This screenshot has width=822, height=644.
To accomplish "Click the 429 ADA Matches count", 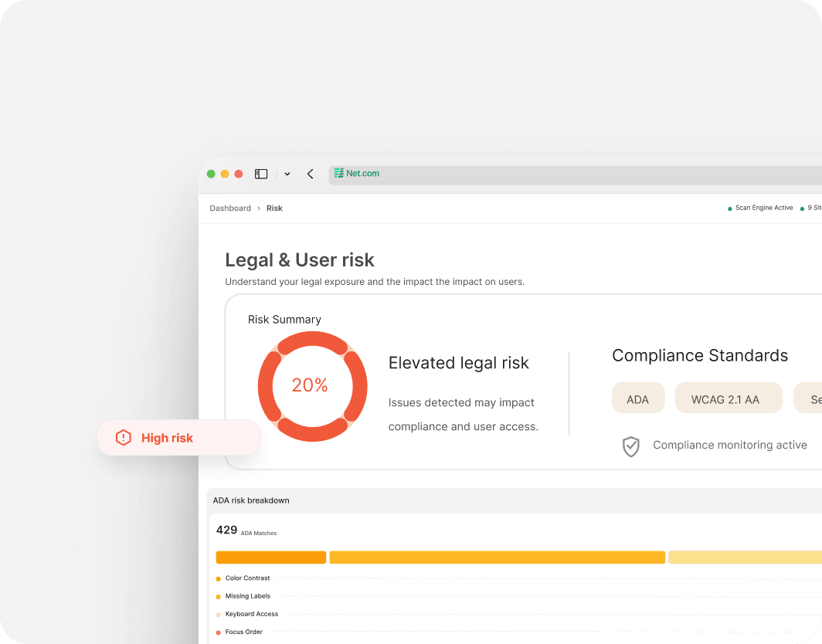I will coord(246,530).
